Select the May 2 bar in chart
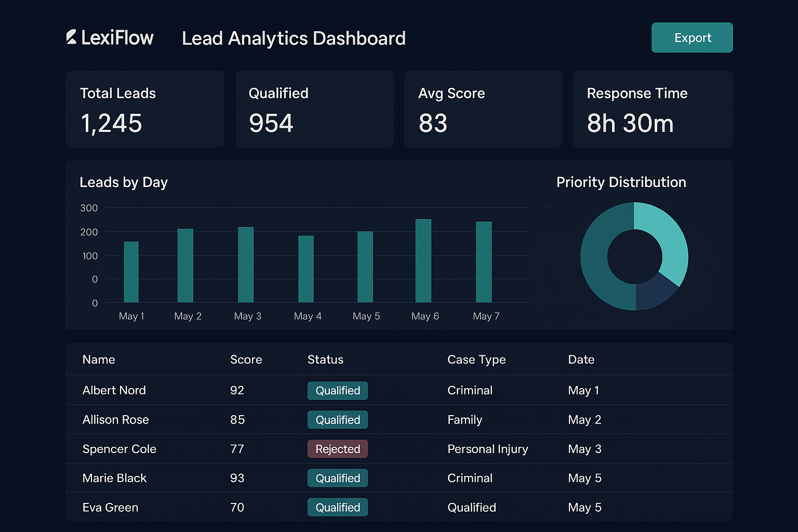The height and width of the screenshot is (532, 798). coord(185,265)
